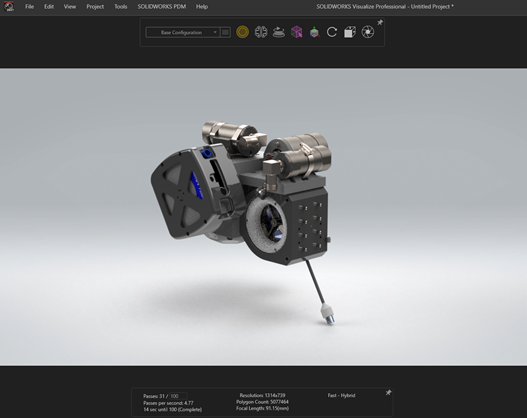Open the Base Configuration dropdown

point(183,32)
